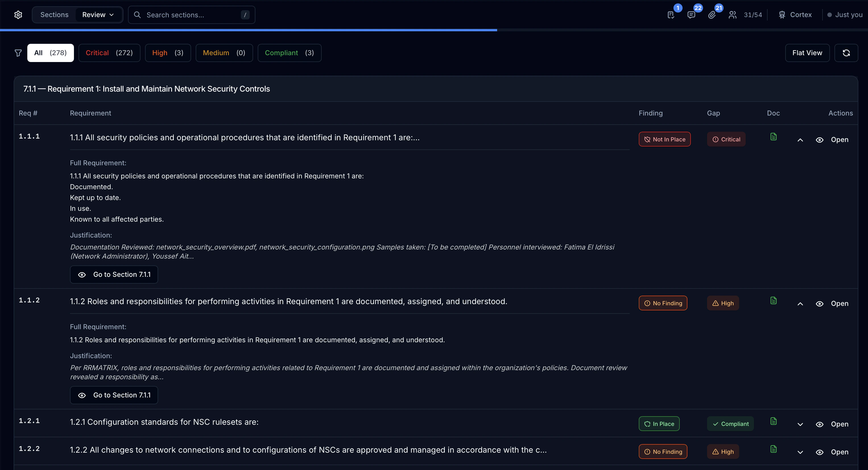Screen dimensions: 868x470
Task: Select the Critical (272) filter
Action: 109,53
